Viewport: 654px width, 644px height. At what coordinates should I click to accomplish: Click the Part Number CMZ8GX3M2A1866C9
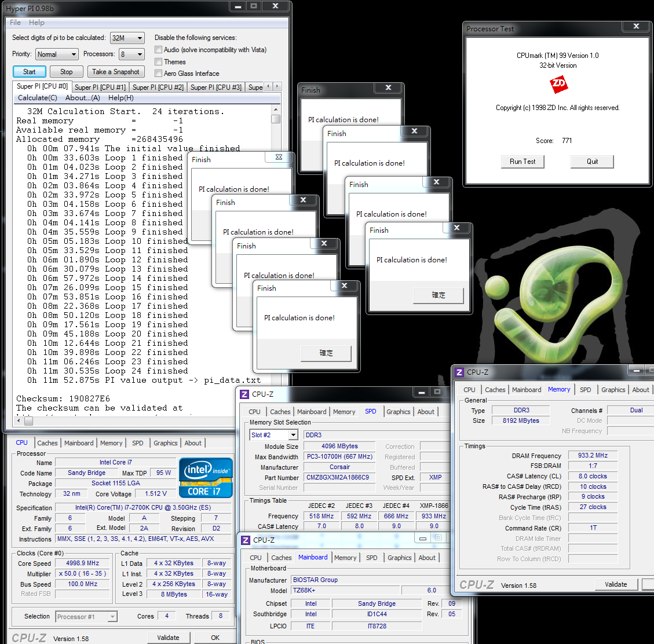coord(339,477)
